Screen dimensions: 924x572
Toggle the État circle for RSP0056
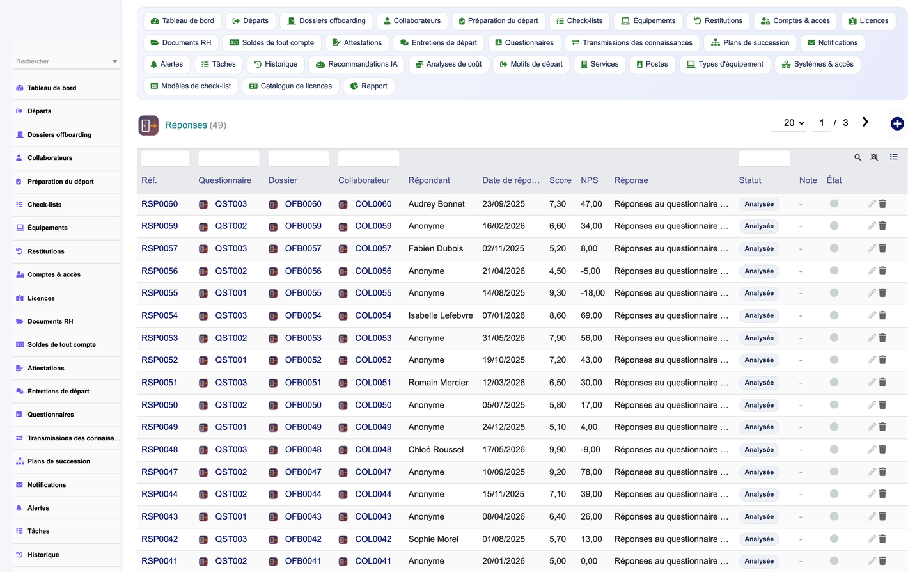tap(834, 271)
